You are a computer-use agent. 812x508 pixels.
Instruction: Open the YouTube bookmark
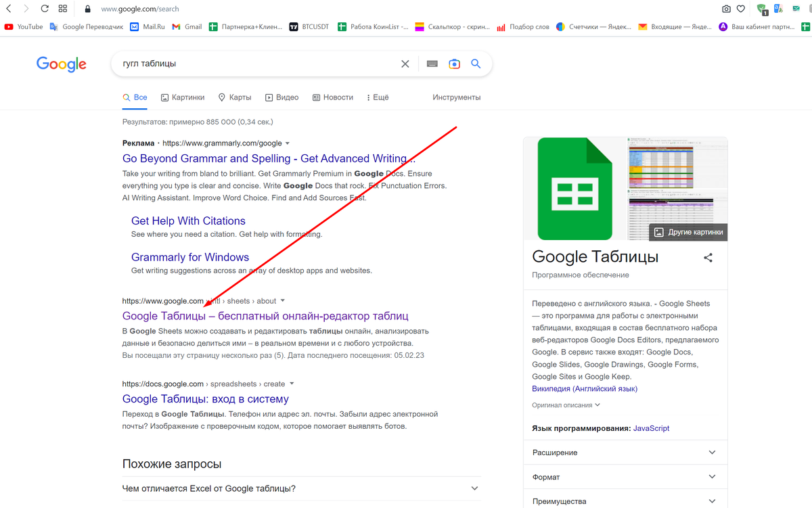click(x=24, y=27)
